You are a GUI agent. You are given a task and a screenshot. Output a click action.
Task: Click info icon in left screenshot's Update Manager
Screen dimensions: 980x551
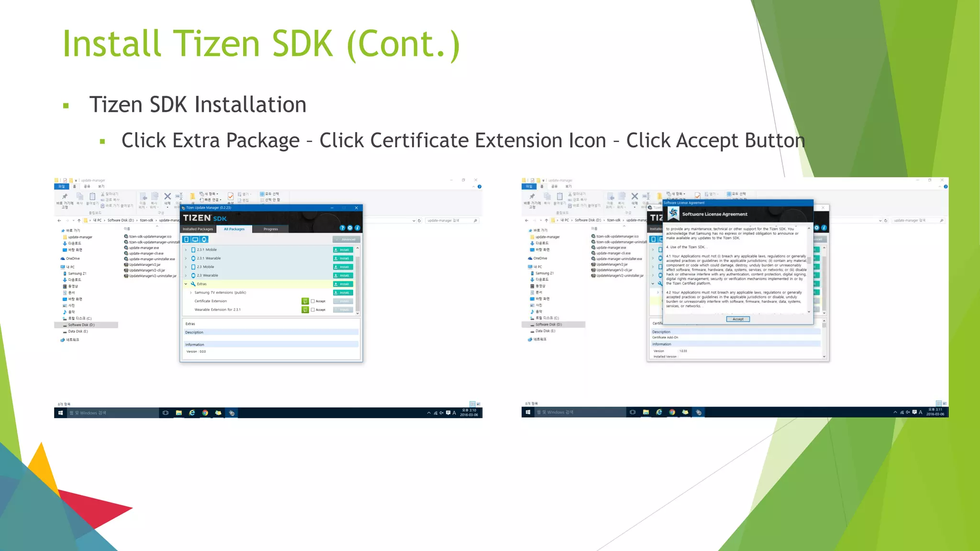coord(357,228)
